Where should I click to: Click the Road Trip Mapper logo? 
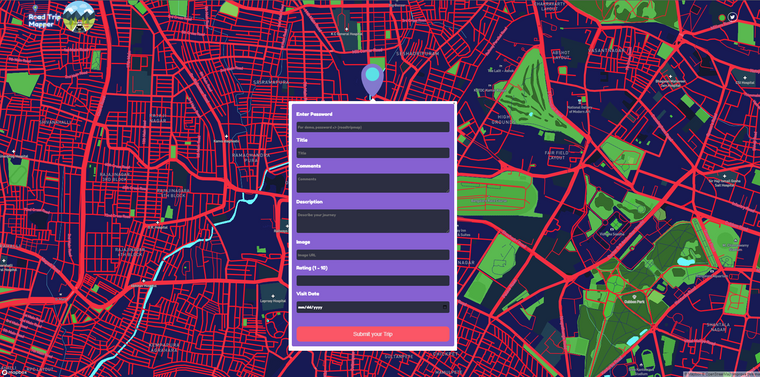point(62,16)
